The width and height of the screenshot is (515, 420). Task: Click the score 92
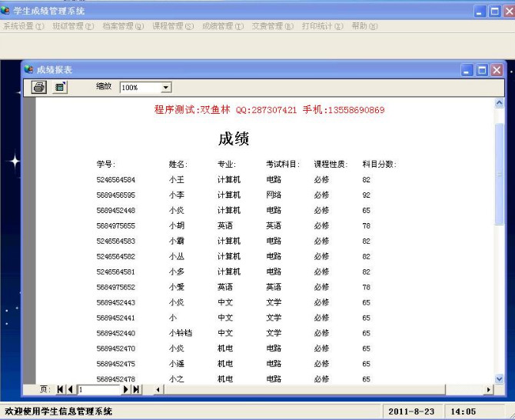click(366, 195)
